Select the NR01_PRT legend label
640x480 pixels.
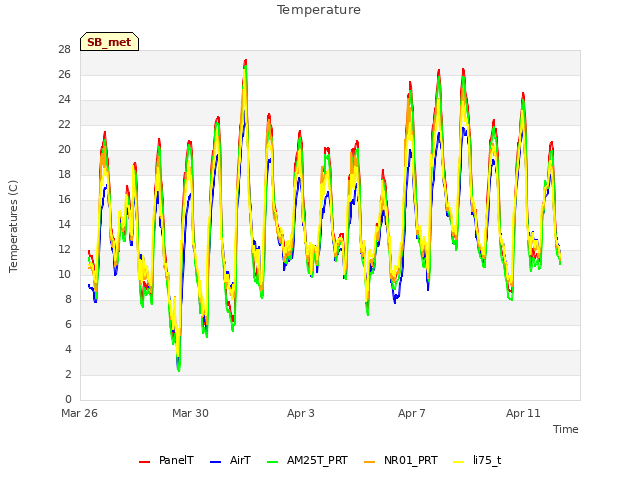(x=411, y=461)
